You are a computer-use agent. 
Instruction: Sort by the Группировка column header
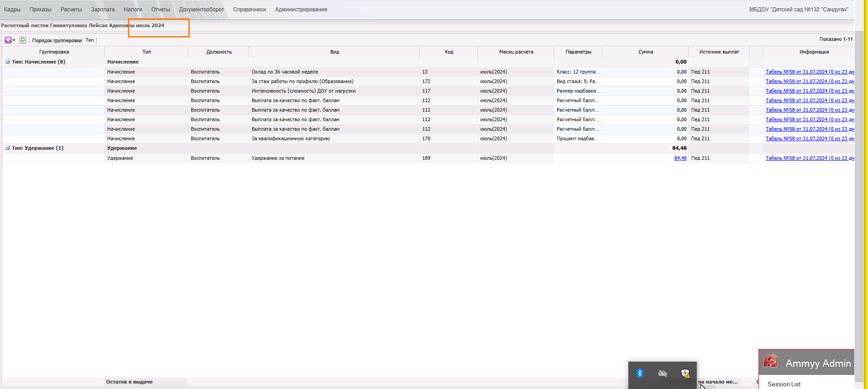tap(54, 52)
